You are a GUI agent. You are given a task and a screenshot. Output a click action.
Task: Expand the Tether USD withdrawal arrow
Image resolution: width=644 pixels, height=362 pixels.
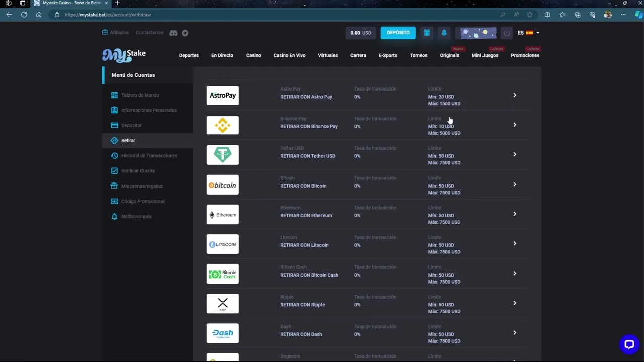click(515, 154)
